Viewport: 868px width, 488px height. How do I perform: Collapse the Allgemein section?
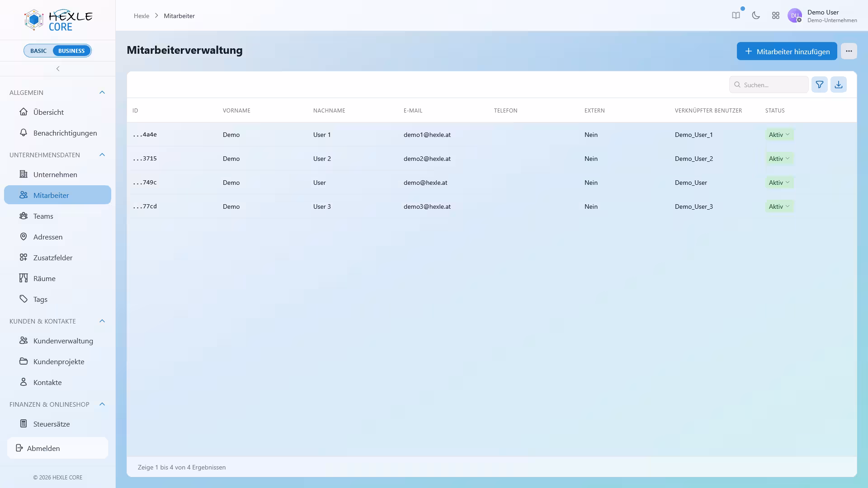tap(102, 93)
